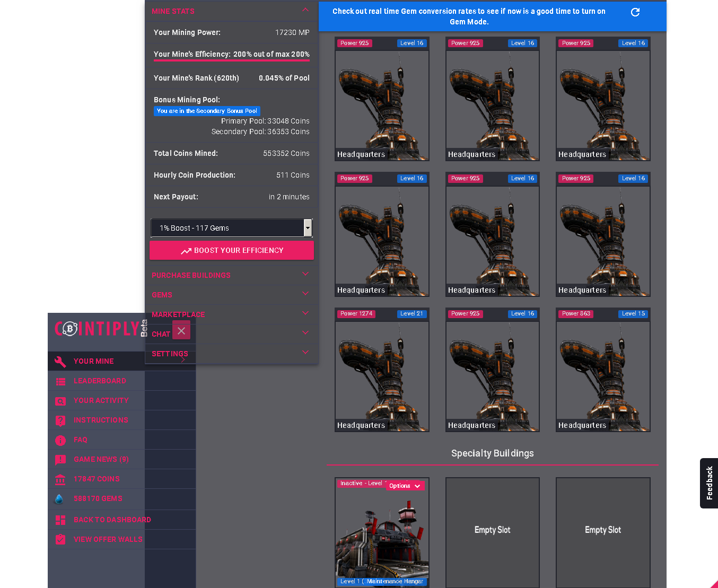Open the Game News menu item
This screenshot has width=718, height=588.
[101, 460]
